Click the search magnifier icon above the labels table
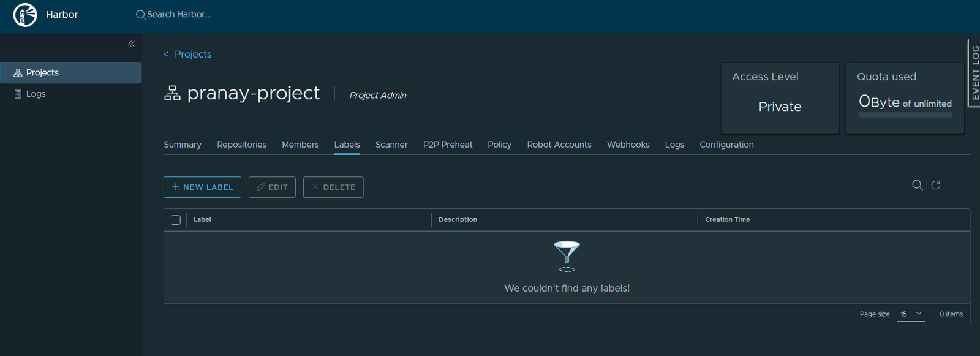This screenshot has width=980, height=356. point(917,185)
